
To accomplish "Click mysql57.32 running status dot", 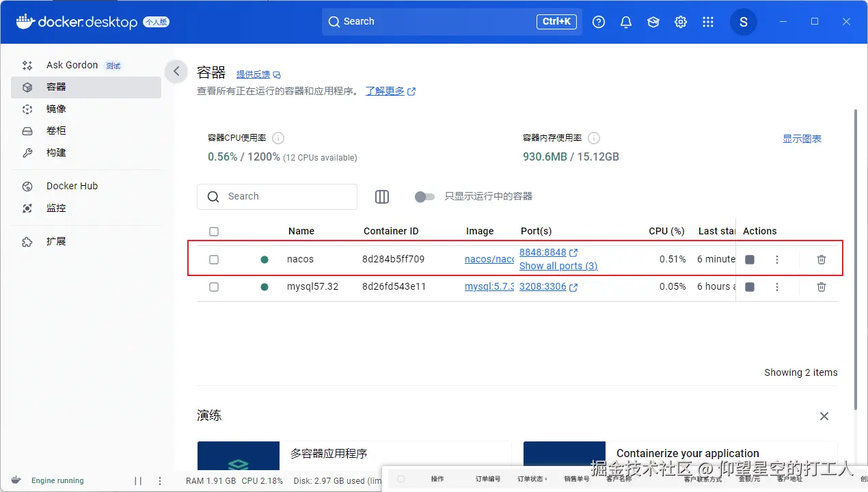I will coord(265,287).
